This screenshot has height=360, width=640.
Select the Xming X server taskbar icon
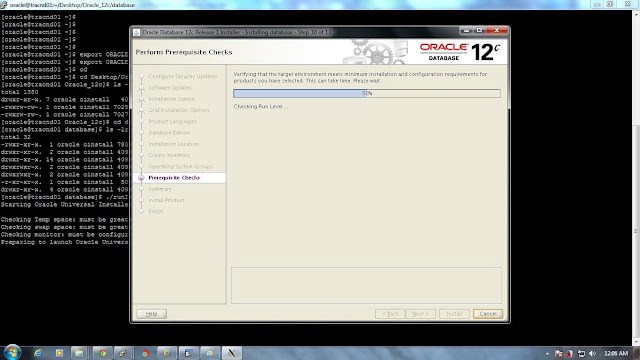click(231, 353)
